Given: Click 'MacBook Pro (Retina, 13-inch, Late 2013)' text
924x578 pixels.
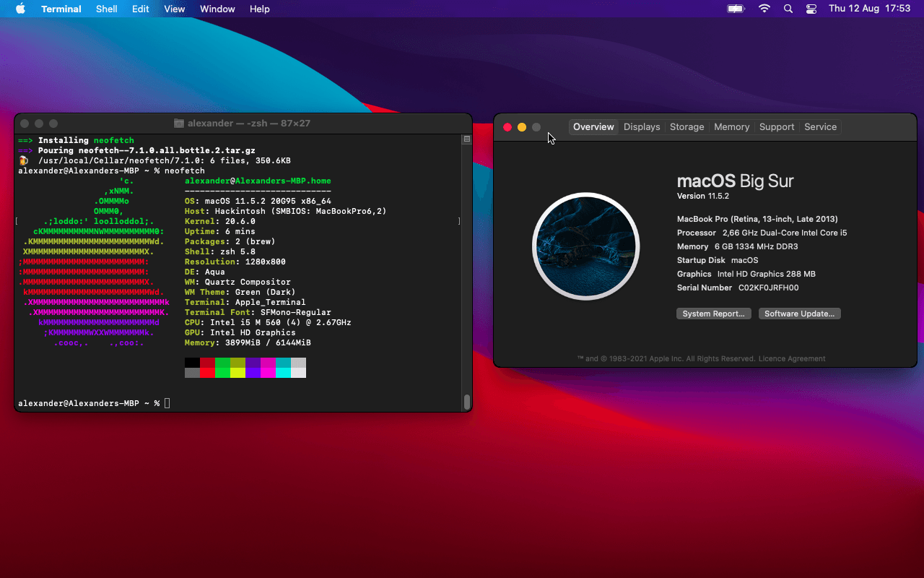Looking at the screenshot, I should click(x=757, y=219).
